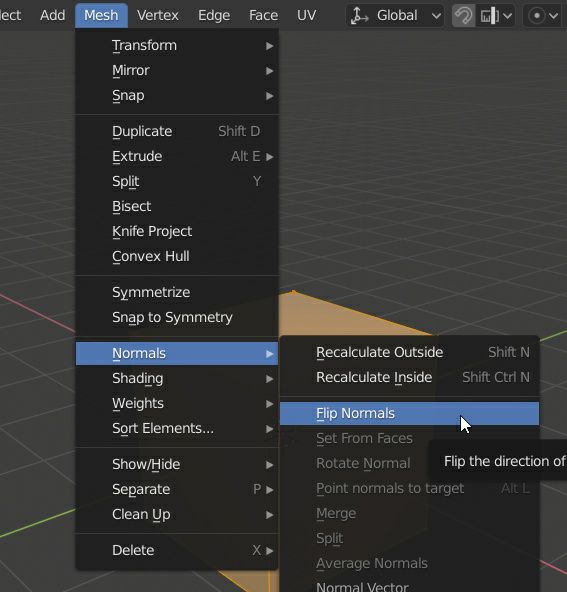This screenshot has height=592, width=567.
Task: Open the UV menu
Action: click(x=306, y=15)
